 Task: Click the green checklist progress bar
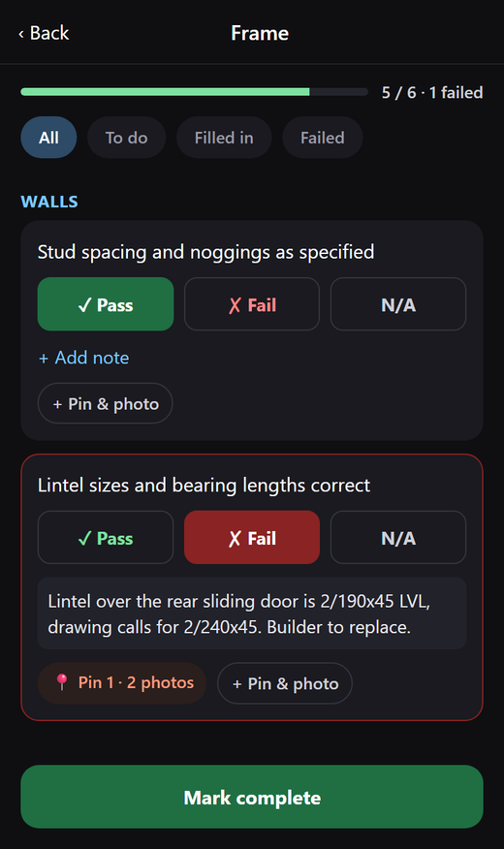coord(195,92)
